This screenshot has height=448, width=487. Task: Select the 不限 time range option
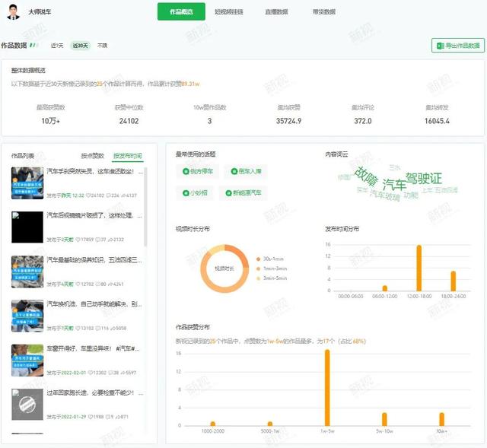click(102, 46)
